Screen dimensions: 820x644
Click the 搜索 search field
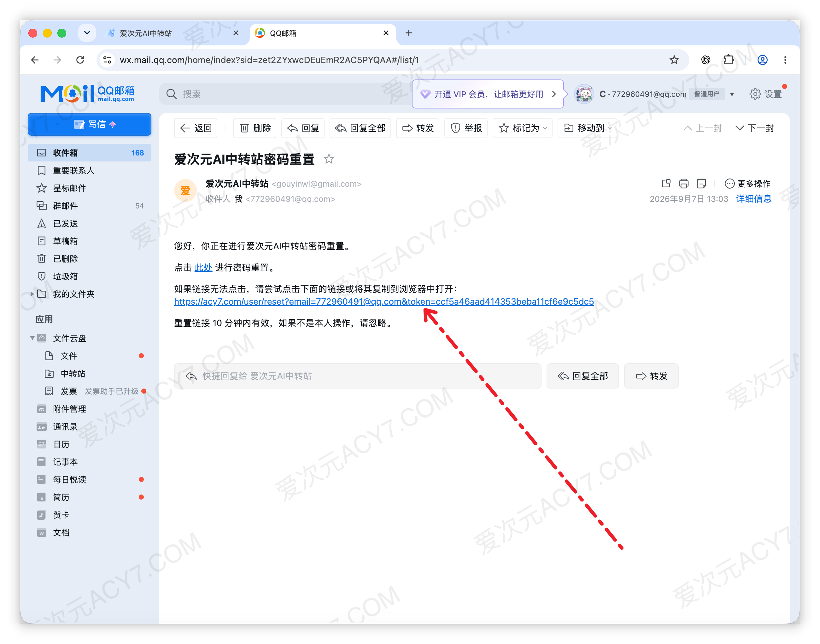[285, 94]
